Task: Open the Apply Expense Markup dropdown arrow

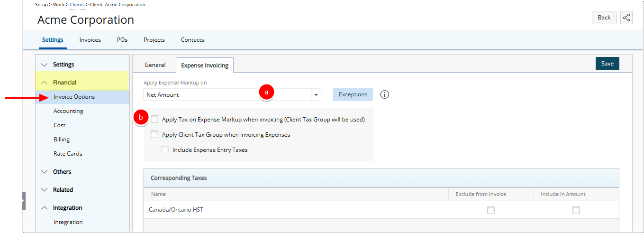Action: (x=316, y=95)
